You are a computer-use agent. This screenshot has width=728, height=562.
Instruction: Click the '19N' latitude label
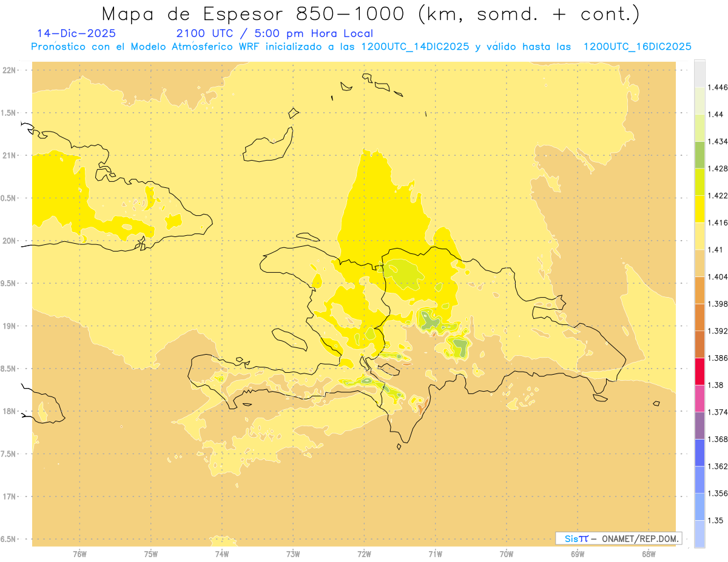click(x=9, y=326)
